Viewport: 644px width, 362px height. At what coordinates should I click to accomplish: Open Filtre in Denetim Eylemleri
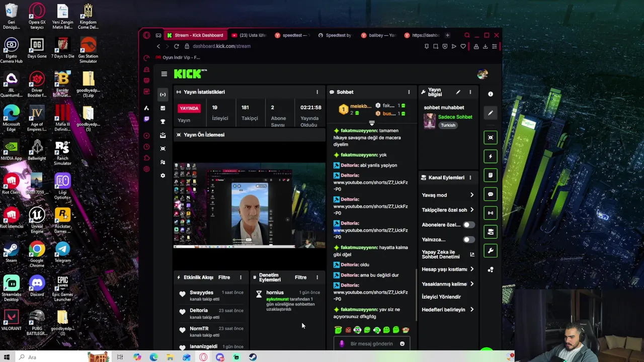[300, 277]
